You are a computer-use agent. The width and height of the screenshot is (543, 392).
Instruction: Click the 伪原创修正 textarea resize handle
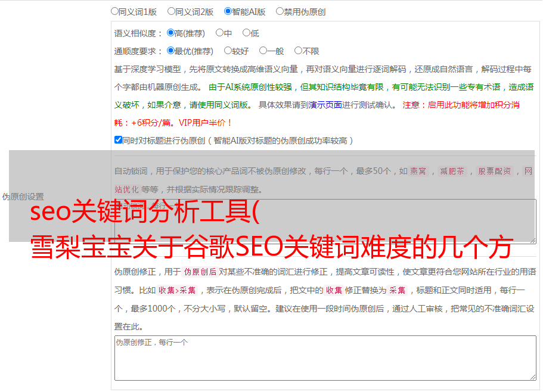pyautogui.click(x=533, y=378)
